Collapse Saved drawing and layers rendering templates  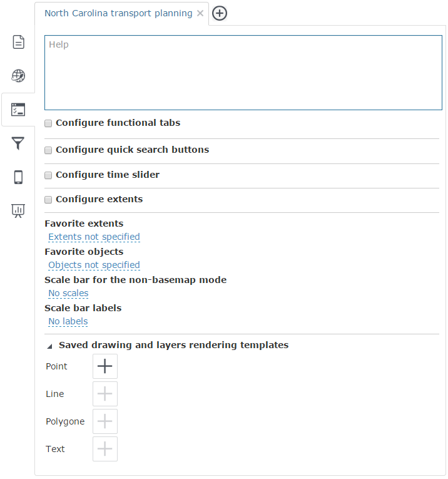click(x=50, y=346)
